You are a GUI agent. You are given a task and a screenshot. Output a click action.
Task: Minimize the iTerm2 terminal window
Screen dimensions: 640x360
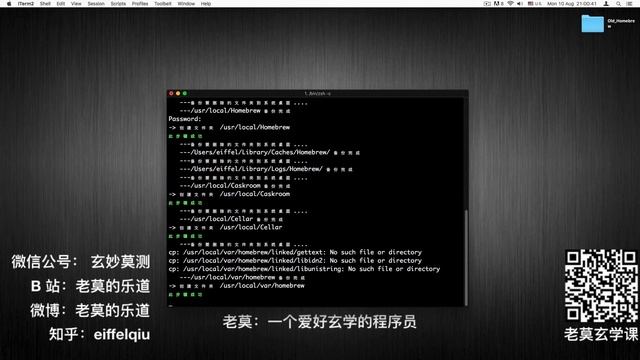178,93
